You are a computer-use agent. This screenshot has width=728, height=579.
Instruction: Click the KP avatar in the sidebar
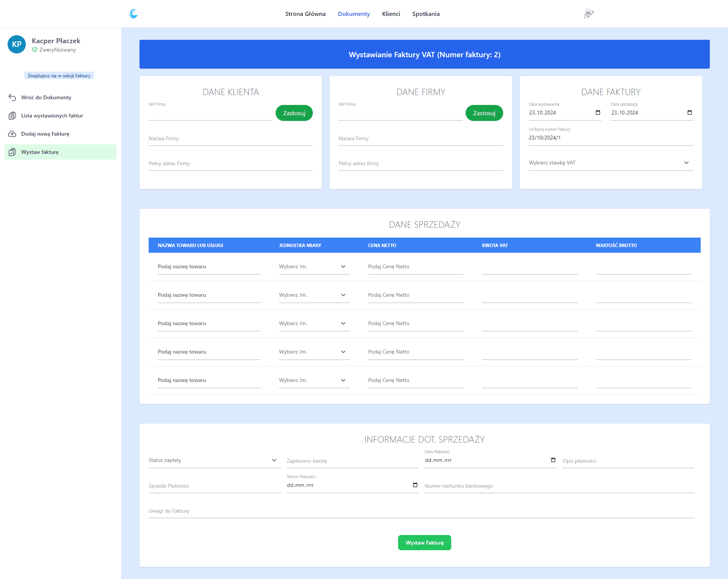pyautogui.click(x=16, y=44)
